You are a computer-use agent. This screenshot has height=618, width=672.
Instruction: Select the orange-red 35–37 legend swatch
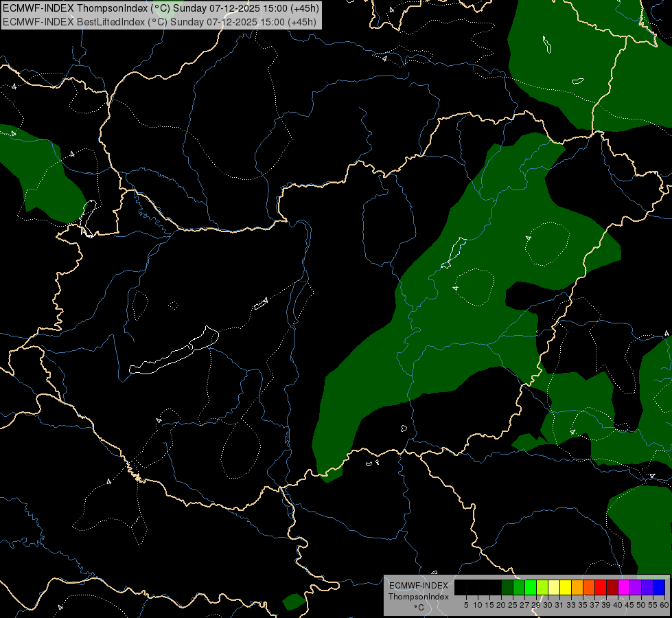pyautogui.click(x=589, y=587)
